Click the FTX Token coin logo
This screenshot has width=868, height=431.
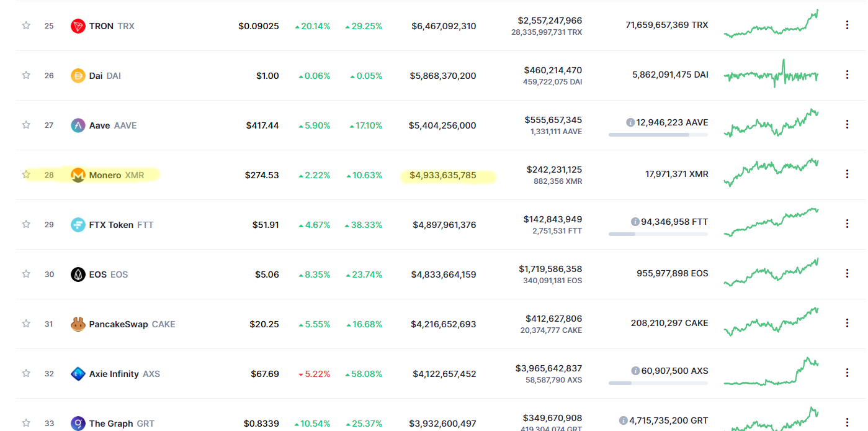[x=78, y=225]
